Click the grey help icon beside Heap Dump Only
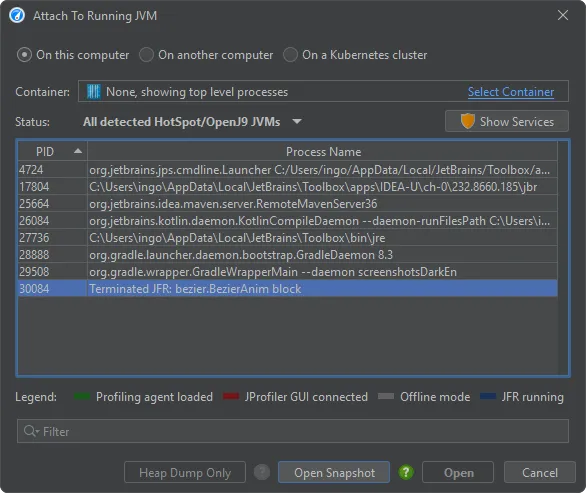 (262, 472)
